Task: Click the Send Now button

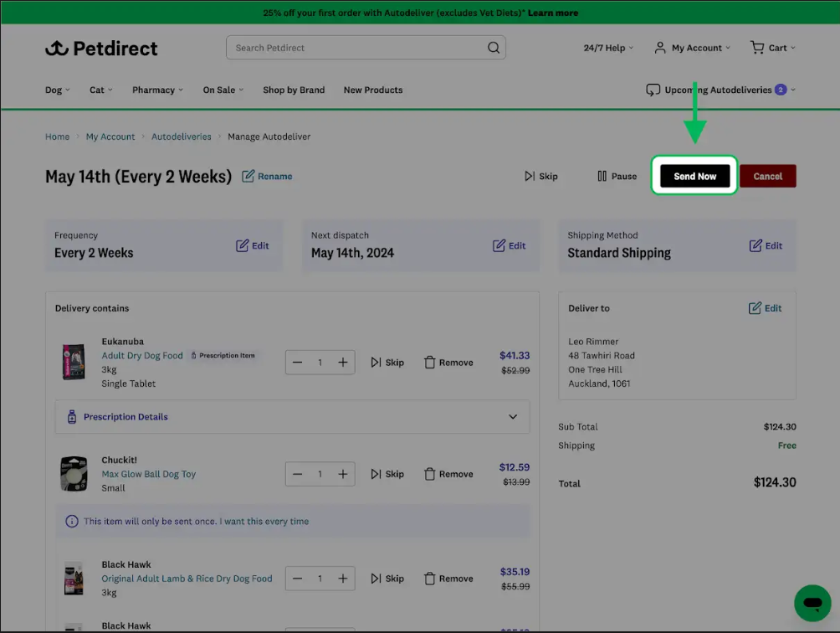Action: [694, 177]
